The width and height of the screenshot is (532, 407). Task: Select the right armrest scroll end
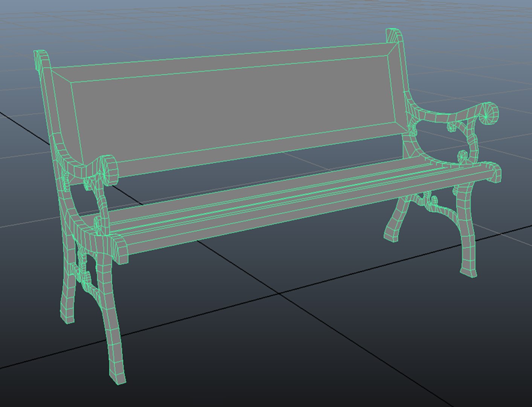pos(489,113)
